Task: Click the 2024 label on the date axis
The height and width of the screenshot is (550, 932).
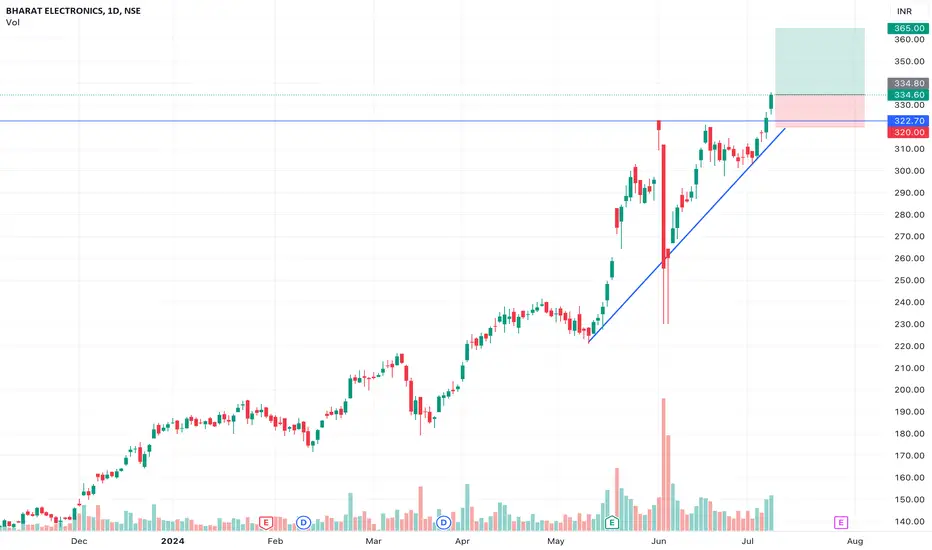Action: [173, 540]
